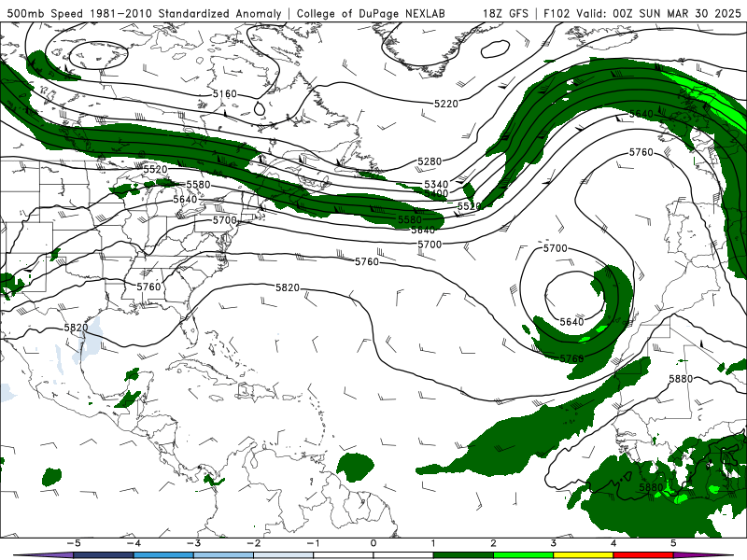Click the 5520 contour label near the Great Lakes
Image resolution: width=747 pixels, height=560 pixels.
pos(155,169)
